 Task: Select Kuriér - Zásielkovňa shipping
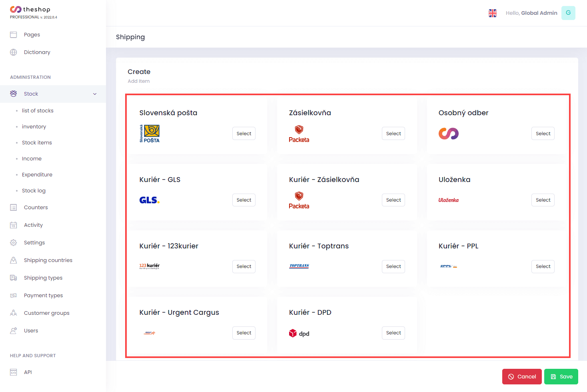point(393,200)
